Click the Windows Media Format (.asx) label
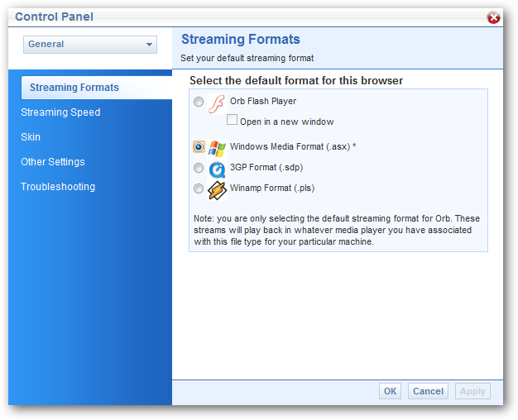 tap(293, 146)
